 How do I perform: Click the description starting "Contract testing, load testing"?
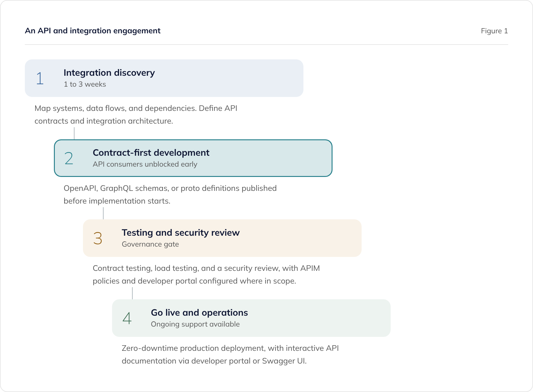click(x=206, y=274)
